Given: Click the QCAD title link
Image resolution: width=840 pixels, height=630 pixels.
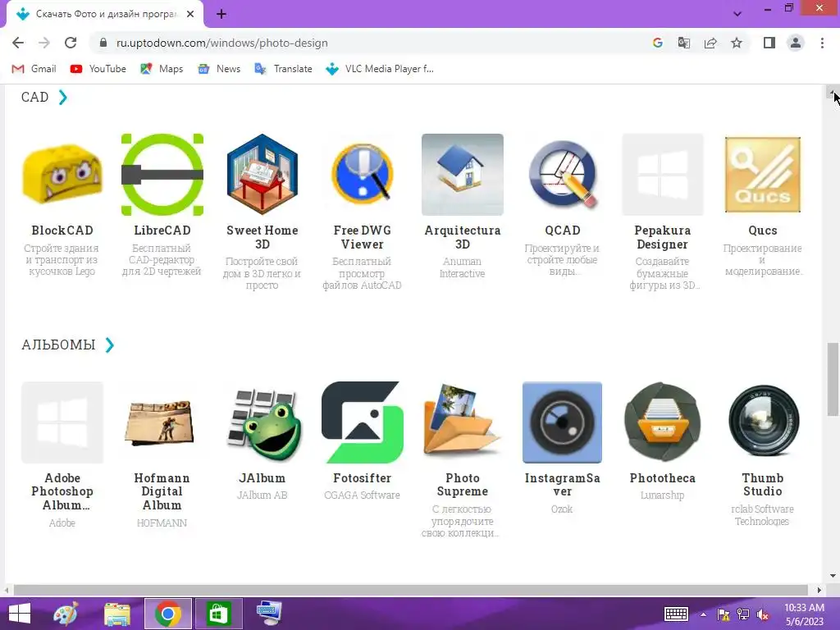Looking at the screenshot, I should pos(563,231).
